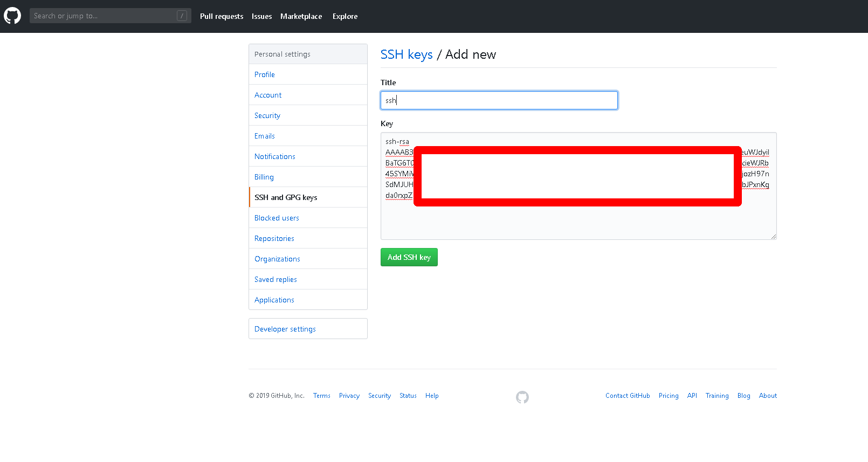The width and height of the screenshot is (868, 462).
Task: Submit with the Add SSH key button
Action: click(409, 257)
